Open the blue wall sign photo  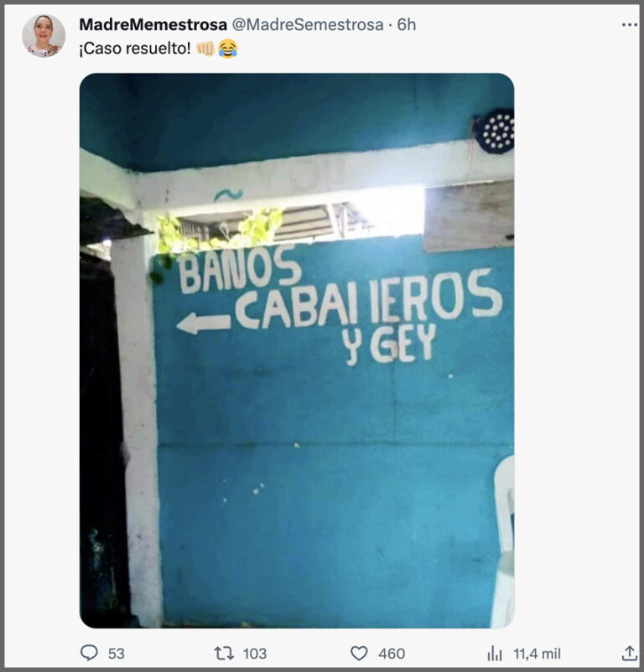(297, 350)
